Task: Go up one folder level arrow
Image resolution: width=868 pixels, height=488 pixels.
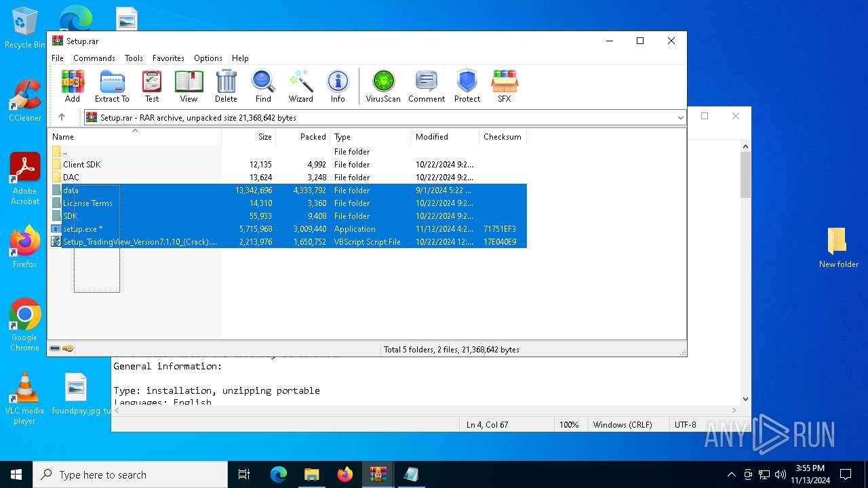Action: coord(62,117)
